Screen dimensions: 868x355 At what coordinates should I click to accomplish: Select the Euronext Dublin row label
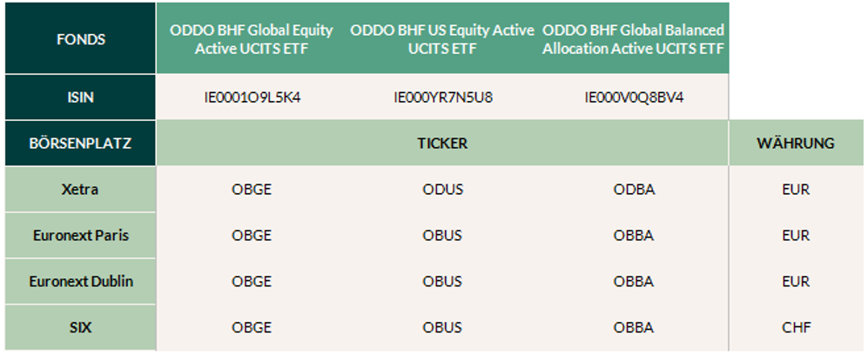click(x=80, y=282)
